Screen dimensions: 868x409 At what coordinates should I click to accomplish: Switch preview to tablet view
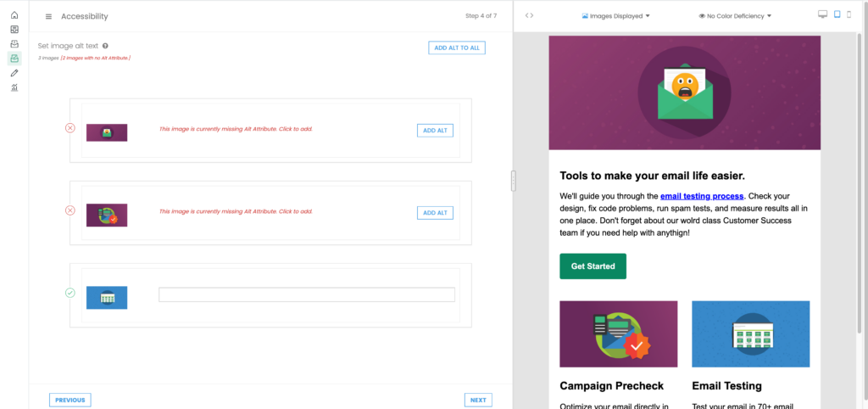[x=837, y=14]
